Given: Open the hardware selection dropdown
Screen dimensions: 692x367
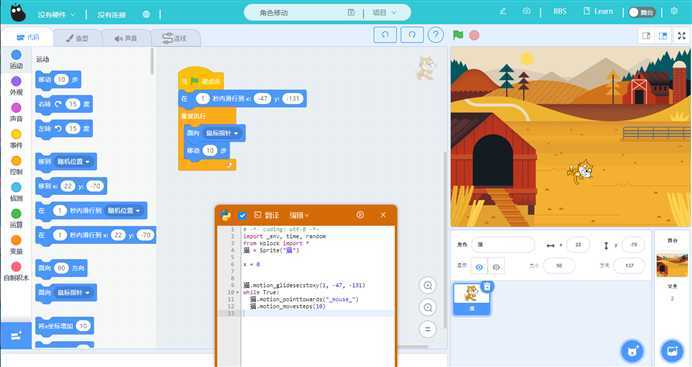Looking at the screenshot, I should [x=56, y=15].
